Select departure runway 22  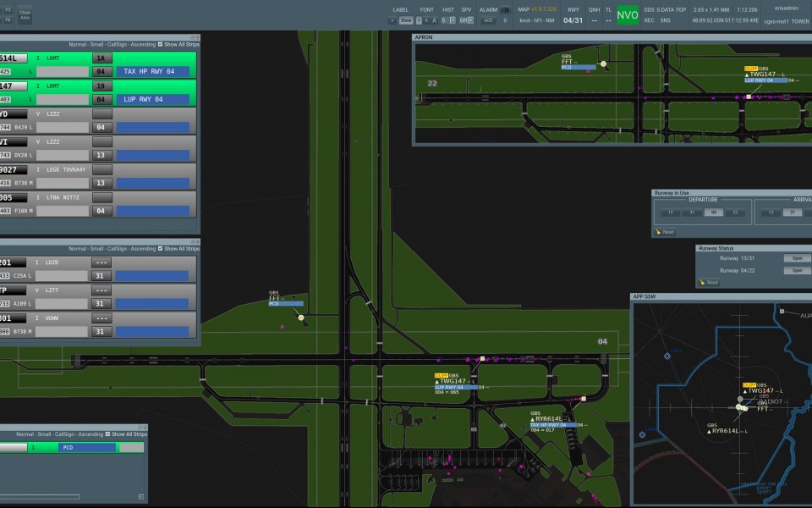click(735, 213)
